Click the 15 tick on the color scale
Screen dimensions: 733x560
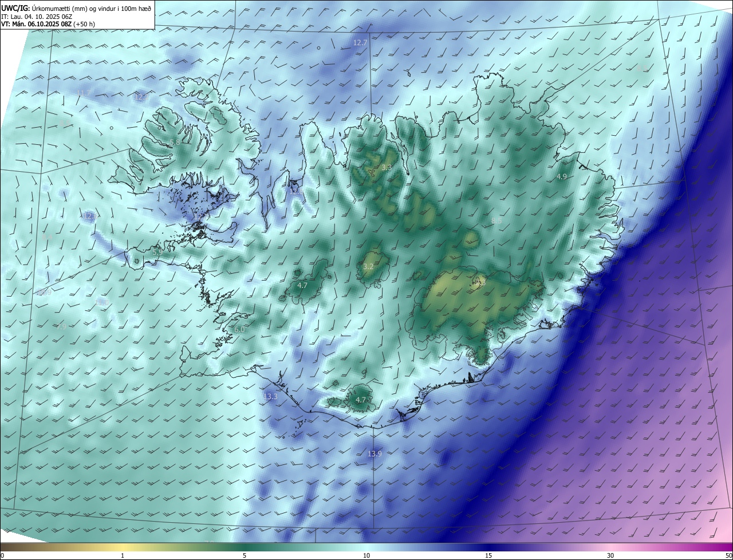488,555
